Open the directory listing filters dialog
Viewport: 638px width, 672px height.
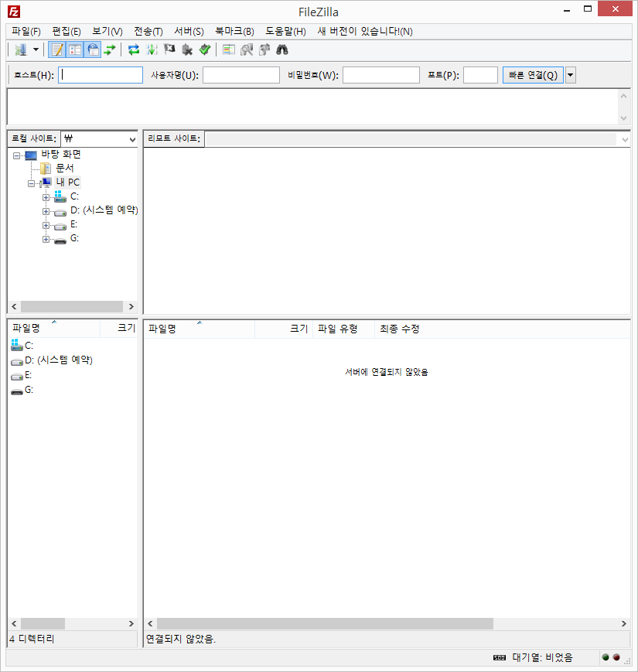pos(229,50)
